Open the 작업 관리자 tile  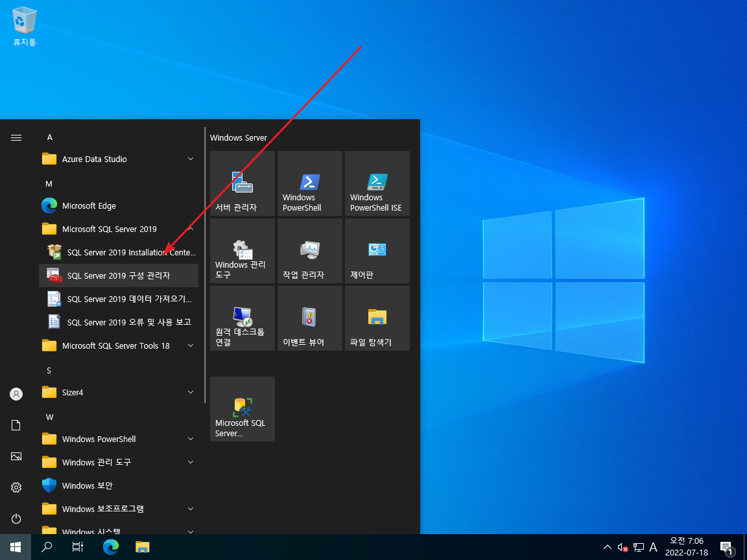310,251
